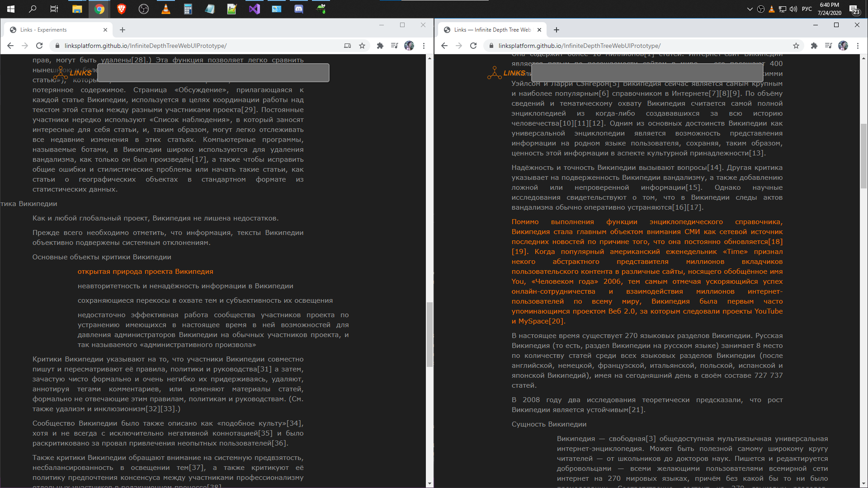
Task: Open the profile avatar in the left Chrome window
Action: pyautogui.click(x=409, y=46)
